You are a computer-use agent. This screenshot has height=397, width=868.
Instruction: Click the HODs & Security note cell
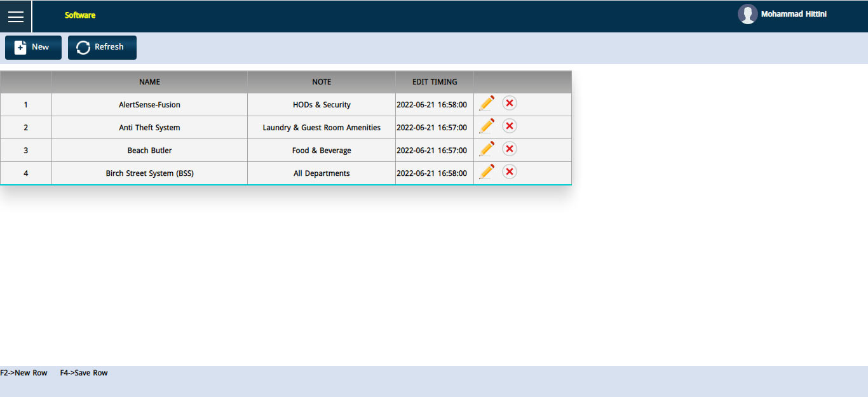(322, 105)
